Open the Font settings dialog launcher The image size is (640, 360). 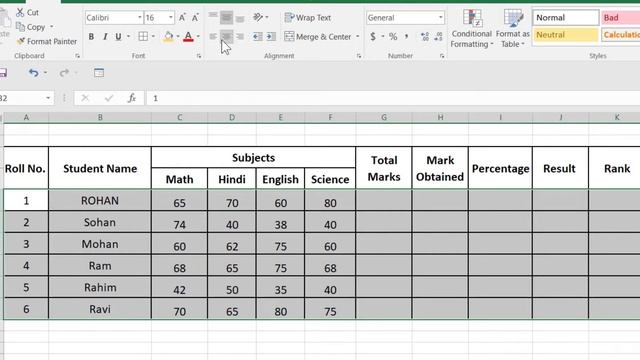[199, 56]
